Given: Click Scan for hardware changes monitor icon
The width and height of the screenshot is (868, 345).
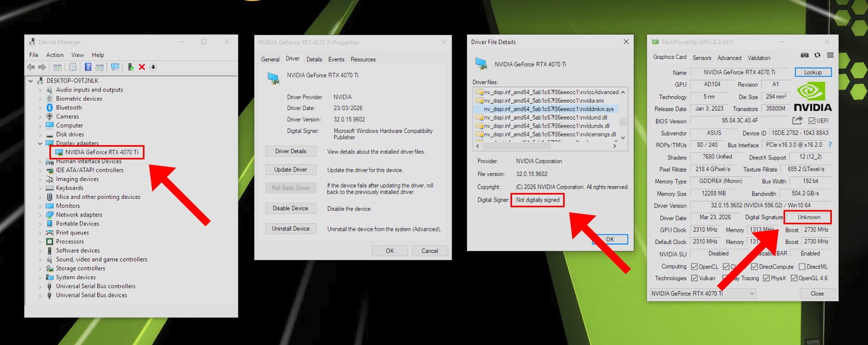Looking at the screenshot, I should [115, 67].
